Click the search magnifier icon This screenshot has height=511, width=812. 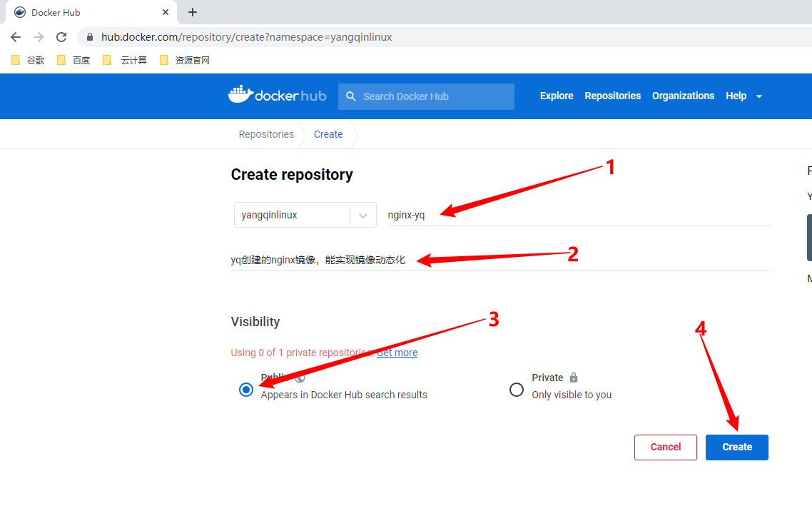point(350,96)
